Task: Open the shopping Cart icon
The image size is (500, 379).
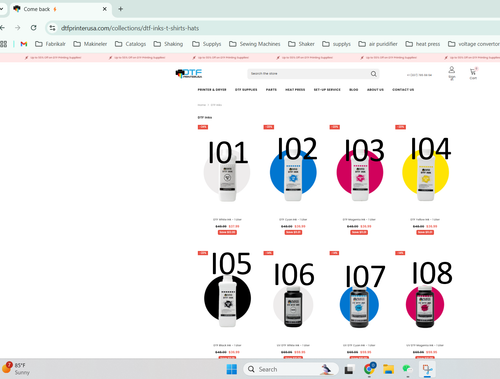Action: pyautogui.click(x=473, y=73)
